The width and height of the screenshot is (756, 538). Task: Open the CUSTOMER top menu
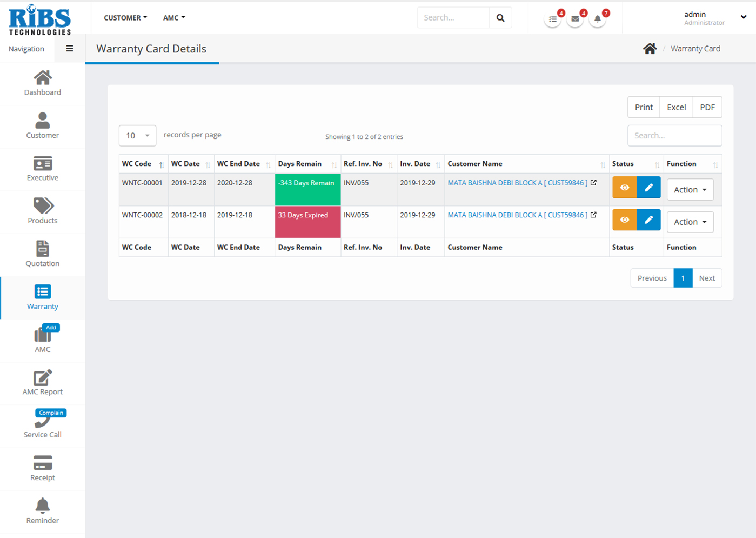(x=125, y=18)
